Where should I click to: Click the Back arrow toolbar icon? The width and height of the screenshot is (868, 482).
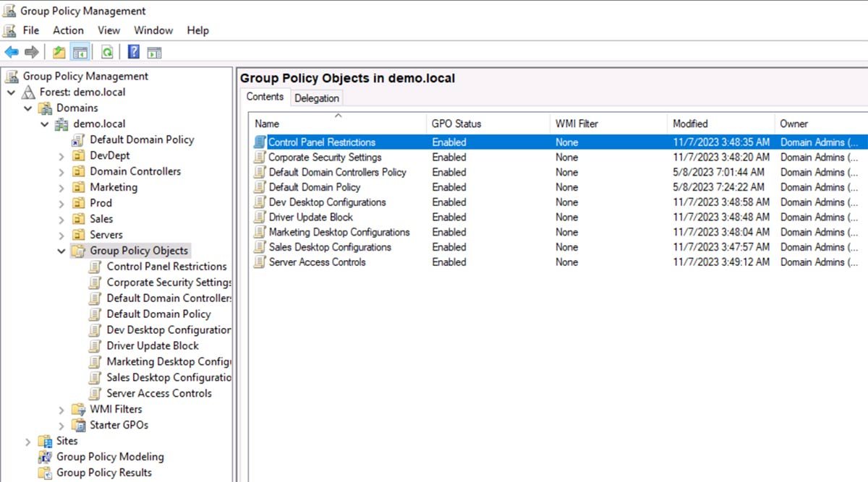click(12, 52)
